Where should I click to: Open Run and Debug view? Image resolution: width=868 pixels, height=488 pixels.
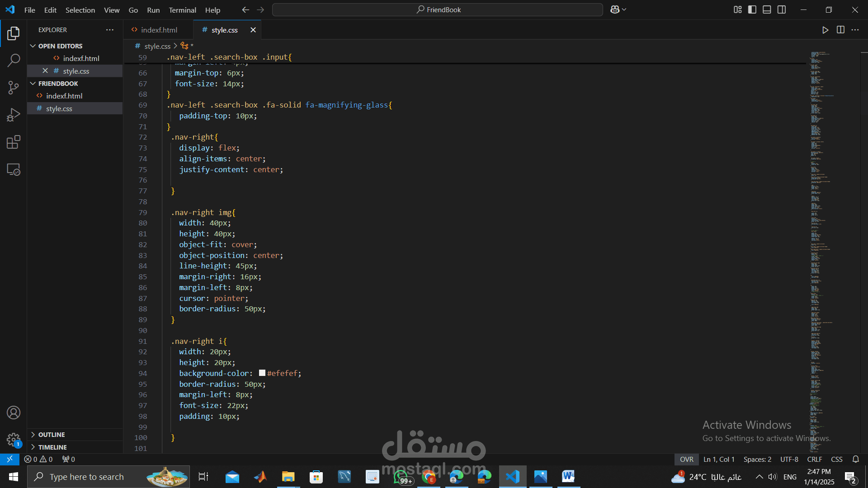(x=14, y=115)
